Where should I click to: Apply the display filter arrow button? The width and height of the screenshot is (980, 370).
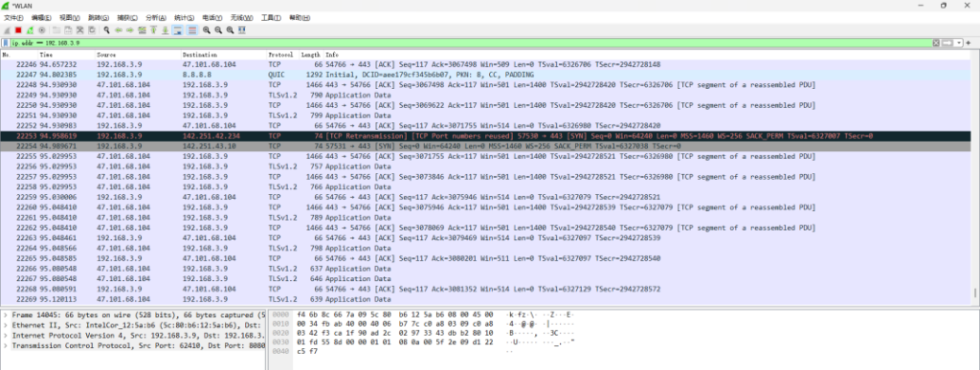[x=948, y=43]
